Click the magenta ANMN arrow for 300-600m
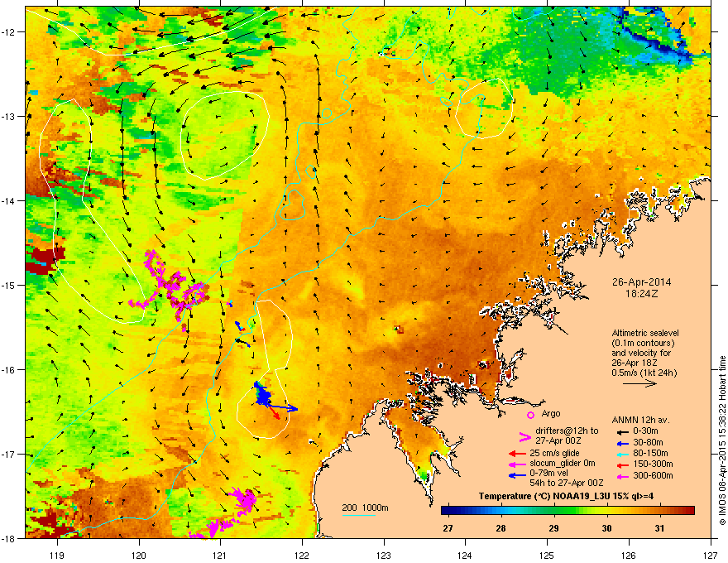Screen dimensions: 728x563 (x=623, y=476)
